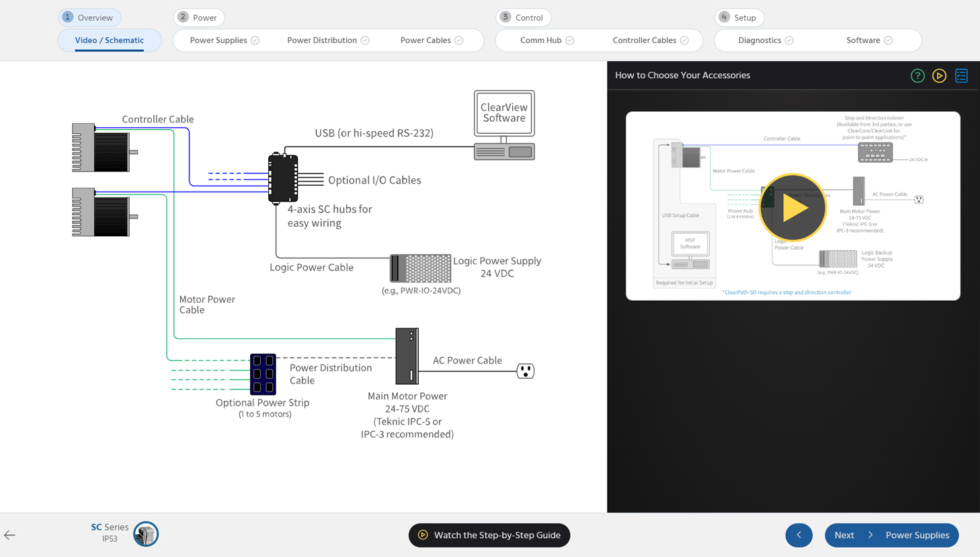
Task: Click the 4-axis SC hub icon
Action: coord(283,178)
